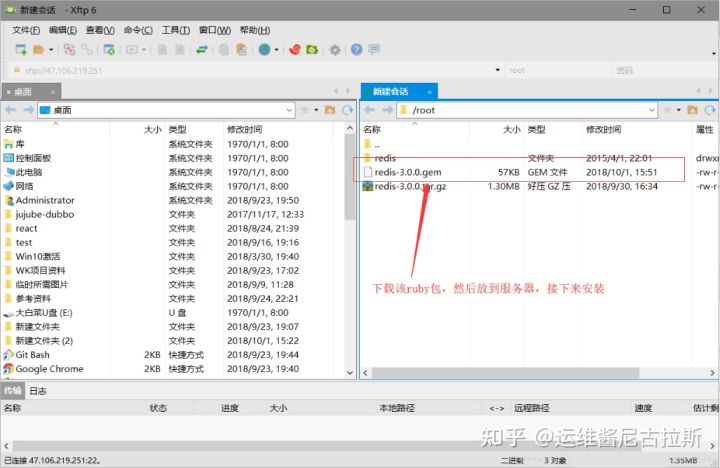Open the 工具(T) menu
This screenshot has height=468, width=720.
(x=176, y=30)
